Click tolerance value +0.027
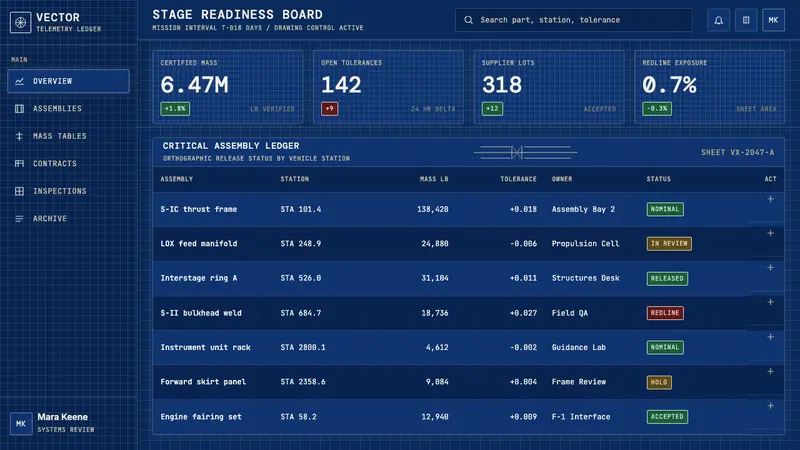This screenshot has height=450, width=800. (x=523, y=313)
